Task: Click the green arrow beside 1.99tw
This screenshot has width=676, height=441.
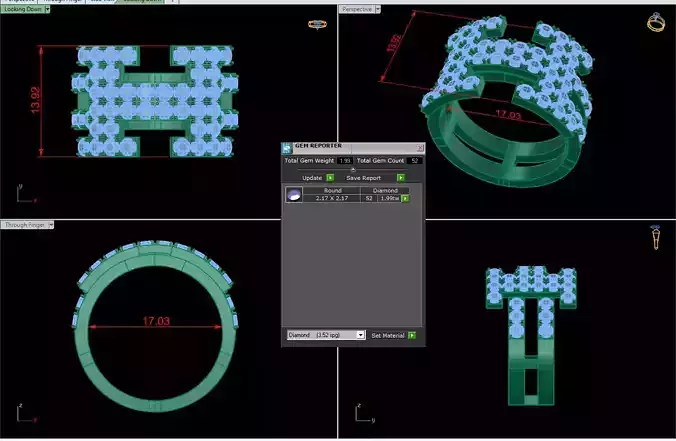Action: 405,198
